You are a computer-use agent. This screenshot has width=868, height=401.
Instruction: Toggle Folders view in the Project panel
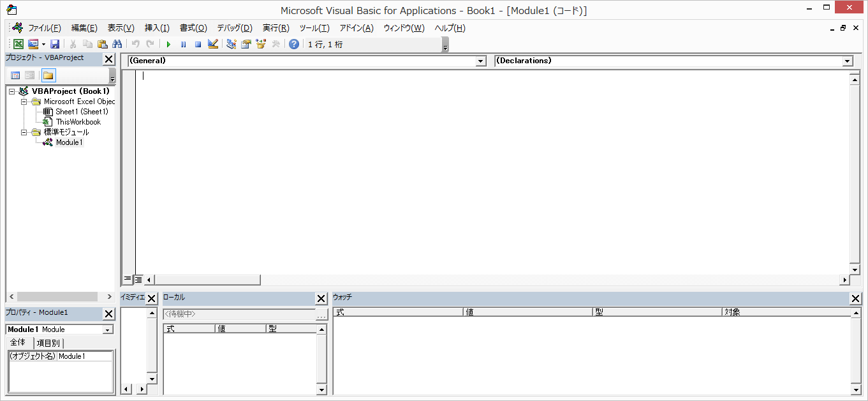tap(48, 75)
